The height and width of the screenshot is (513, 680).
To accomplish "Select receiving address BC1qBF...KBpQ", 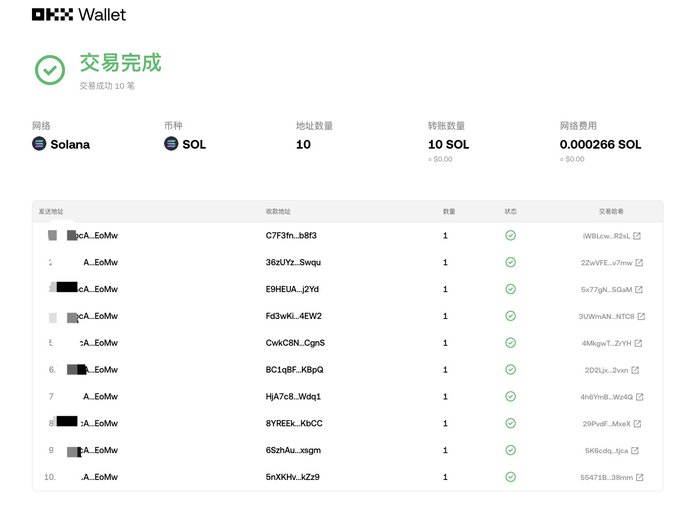I will click(x=294, y=369).
